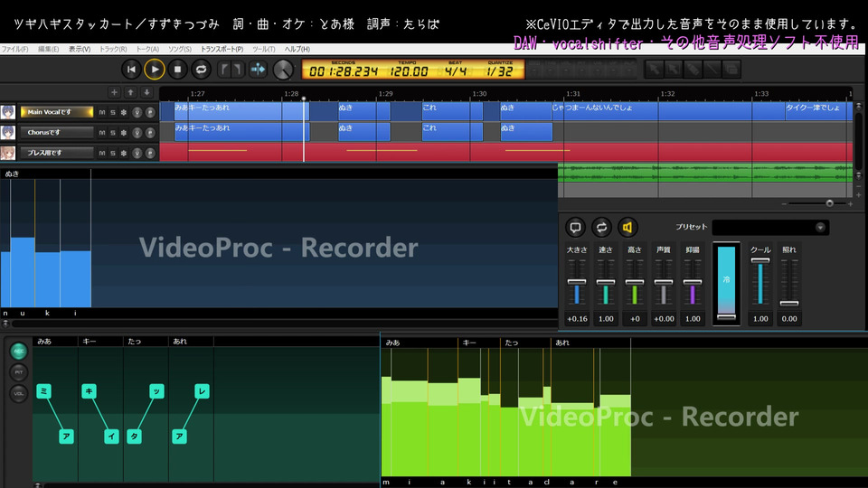Select the PIT pitch edit mode button
This screenshot has height=488, width=868.
click(x=18, y=372)
